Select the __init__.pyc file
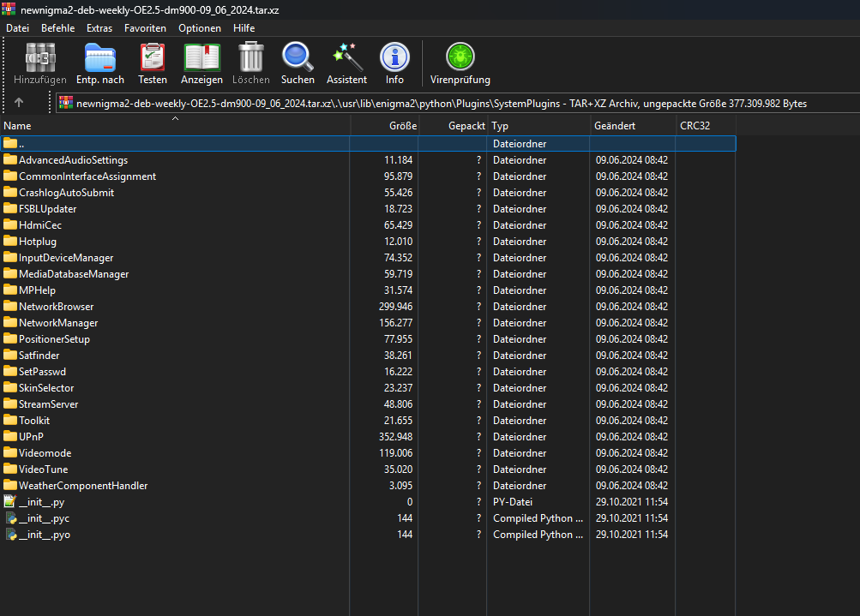The width and height of the screenshot is (860, 616). click(44, 518)
